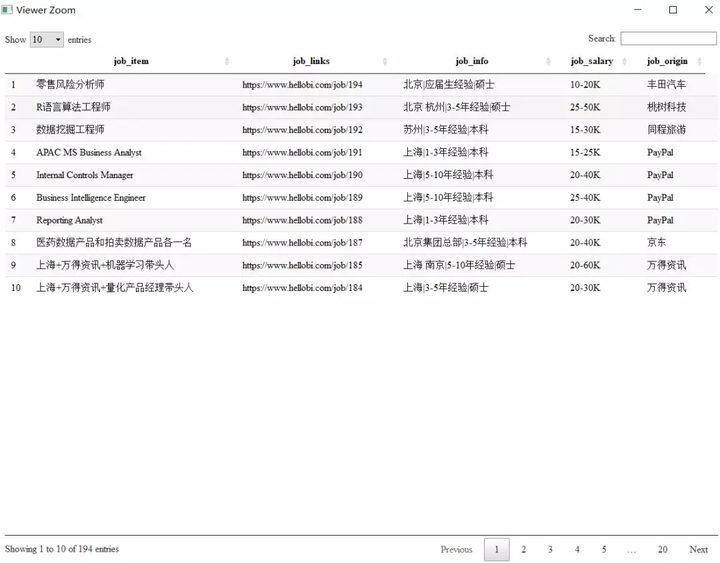Click the hellobi.com/job/188 link text
This screenshot has width=720, height=563.
tap(302, 220)
